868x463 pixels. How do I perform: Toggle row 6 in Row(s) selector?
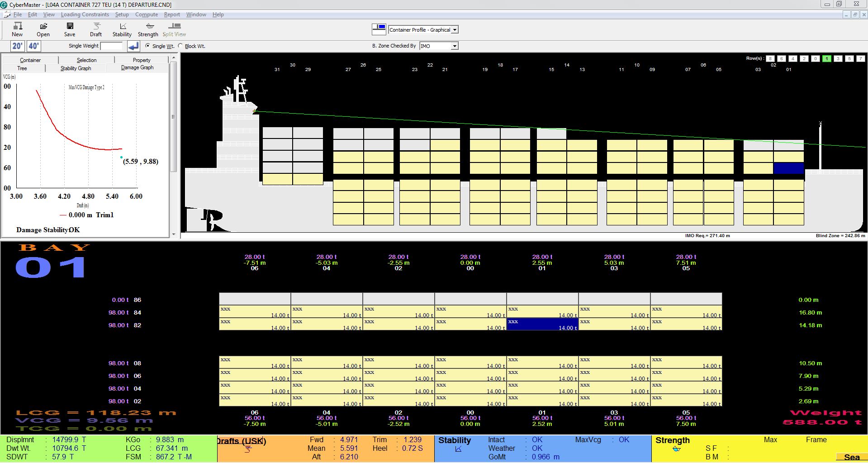click(781, 58)
